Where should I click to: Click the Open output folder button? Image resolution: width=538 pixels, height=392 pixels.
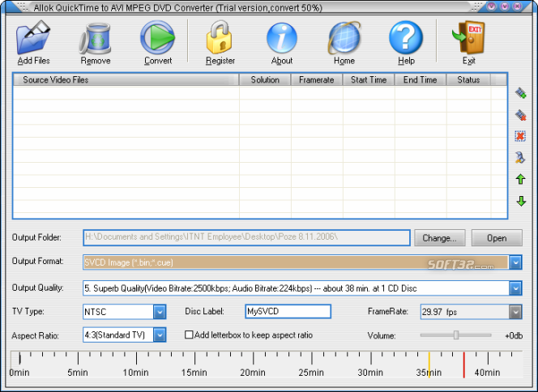[x=497, y=238]
